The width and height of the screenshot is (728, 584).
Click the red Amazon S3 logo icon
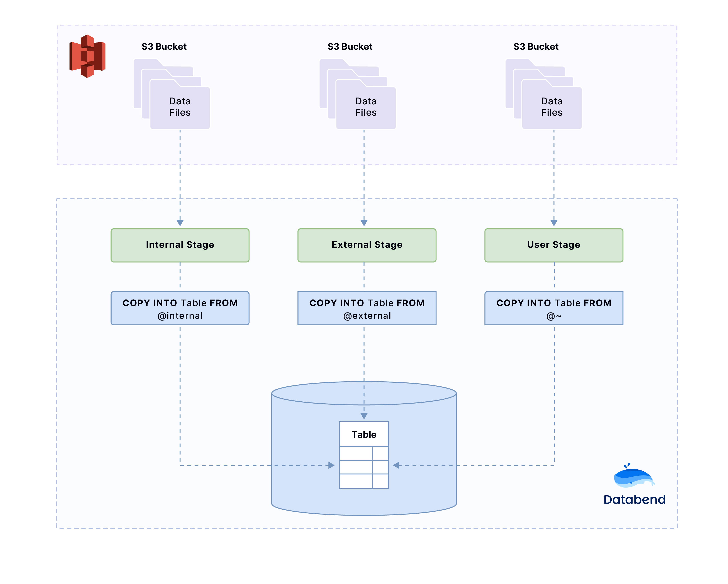point(87,56)
